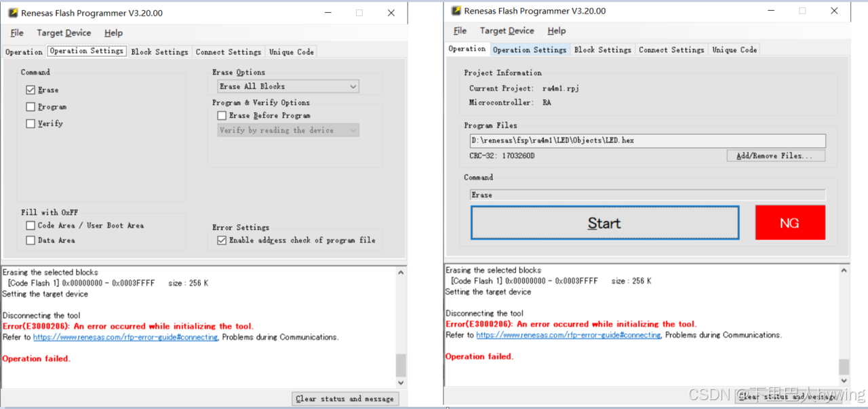Select Operation tab in right window
Screen dimensions: 868x409
(467, 49)
